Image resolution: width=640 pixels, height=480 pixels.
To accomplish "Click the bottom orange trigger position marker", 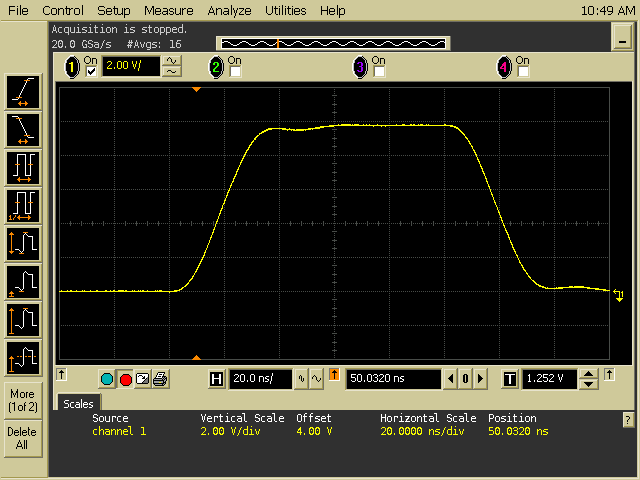I will click(196, 358).
